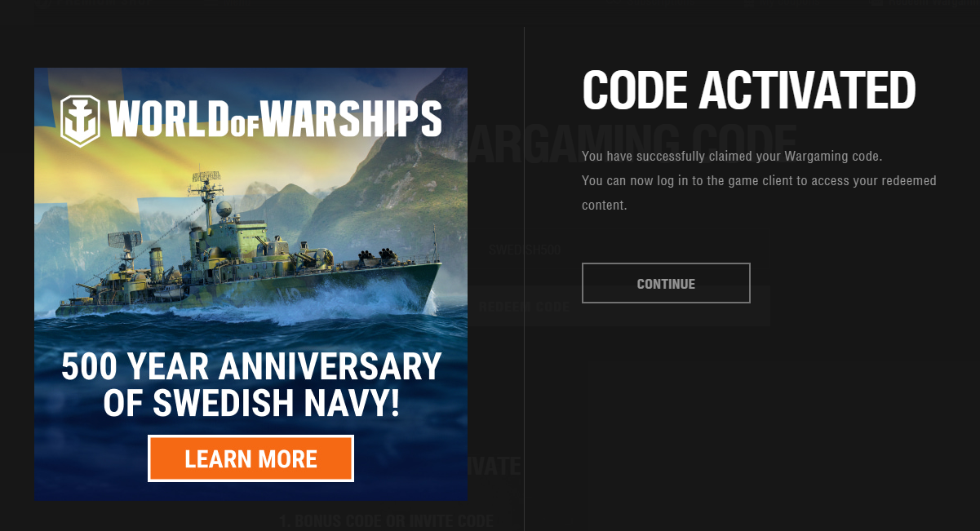Image resolution: width=980 pixels, height=531 pixels.
Task: Click the 500 Year Anniversary headline text
Action: (x=251, y=367)
